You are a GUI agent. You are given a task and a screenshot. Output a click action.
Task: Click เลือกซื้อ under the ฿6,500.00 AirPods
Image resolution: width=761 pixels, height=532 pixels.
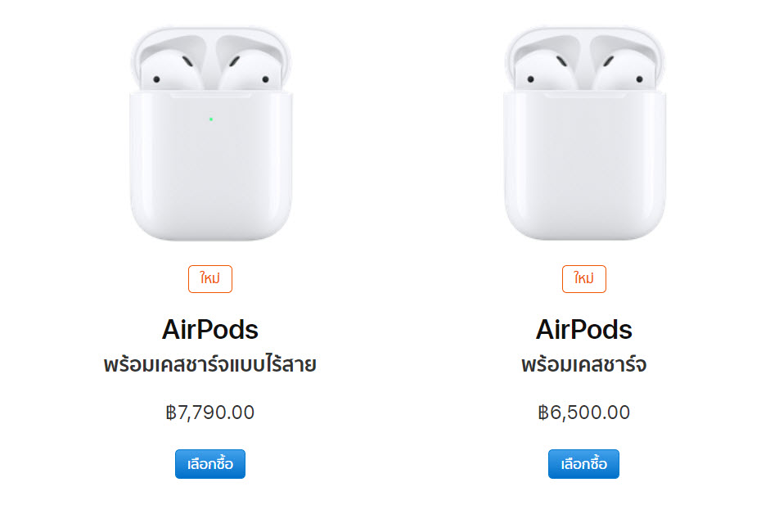pyautogui.click(x=584, y=463)
